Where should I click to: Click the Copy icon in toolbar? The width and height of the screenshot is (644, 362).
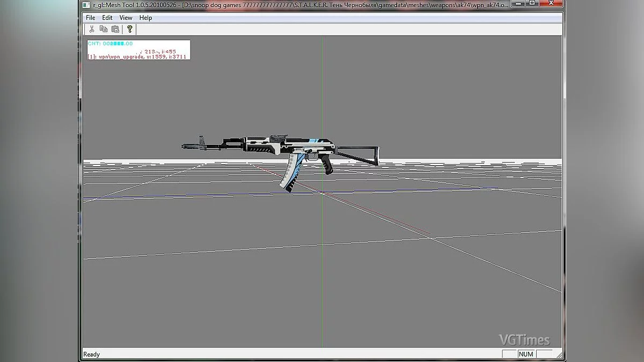(x=103, y=29)
